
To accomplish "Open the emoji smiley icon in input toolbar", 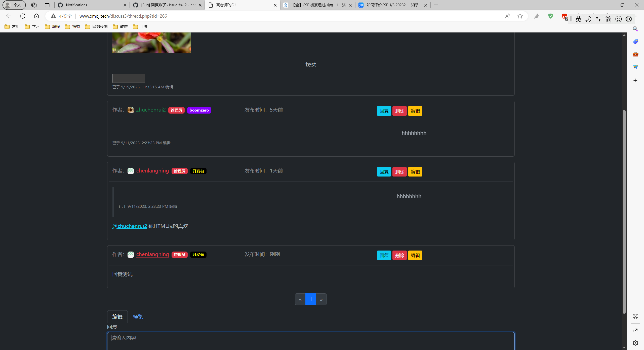I will point(619,19).
